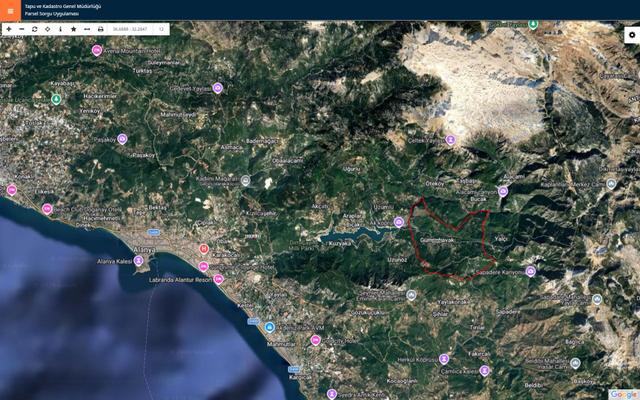This screenshot has width=640, height=400.
Task: Click the Alanya city label
Action: click(144, 250)
